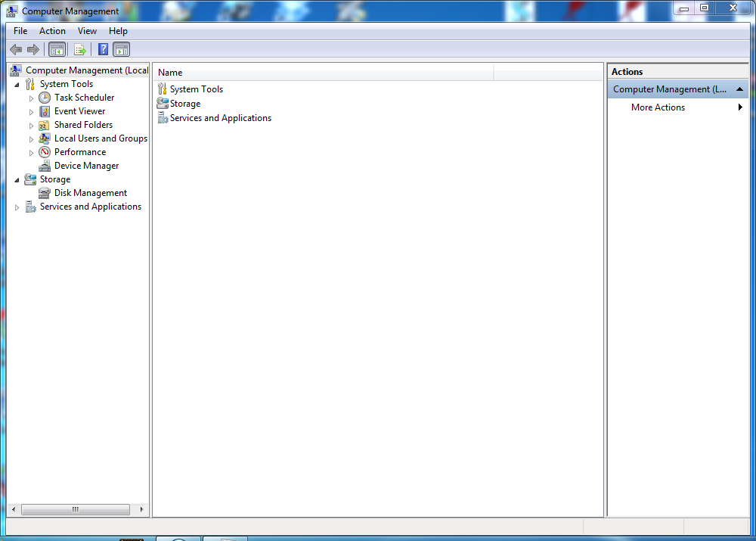This screenshot has height=541, width=756.
Task: Collapse the System Tools tree node
Action: click(x=17, y=85)
